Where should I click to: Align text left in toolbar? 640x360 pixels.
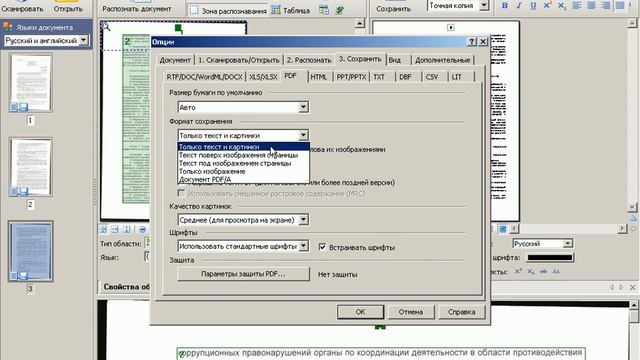(x=577, y=5)
